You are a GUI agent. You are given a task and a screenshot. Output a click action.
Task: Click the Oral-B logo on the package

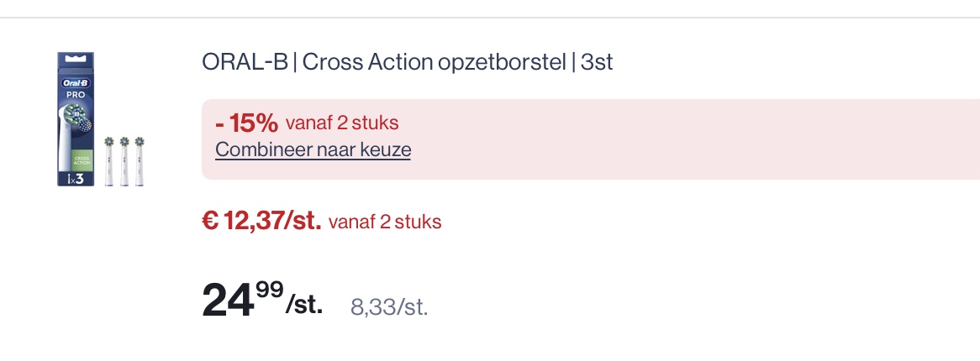click(x=76, y=83)
